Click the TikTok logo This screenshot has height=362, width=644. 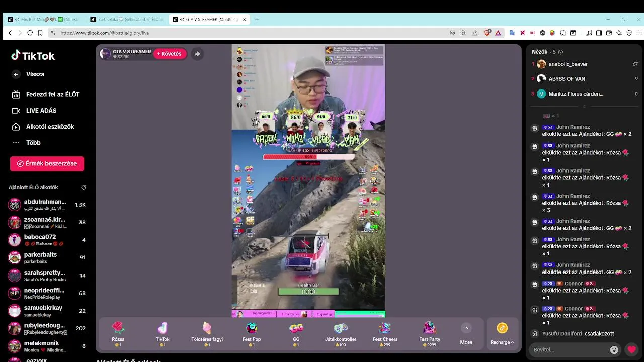[33, 56]
